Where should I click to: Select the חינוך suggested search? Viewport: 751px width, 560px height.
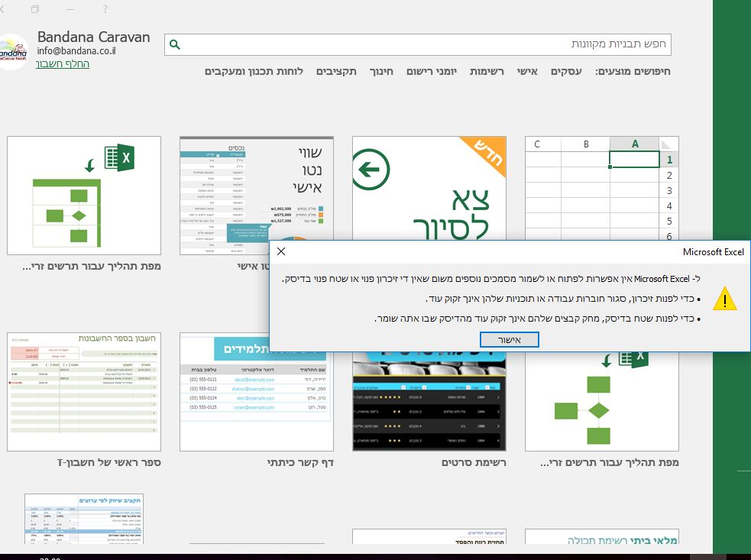click(381, 71)
